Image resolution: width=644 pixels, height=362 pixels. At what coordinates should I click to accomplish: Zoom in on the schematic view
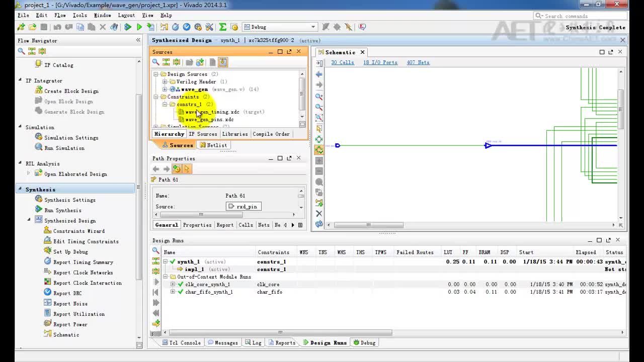[x=319, y=96]
